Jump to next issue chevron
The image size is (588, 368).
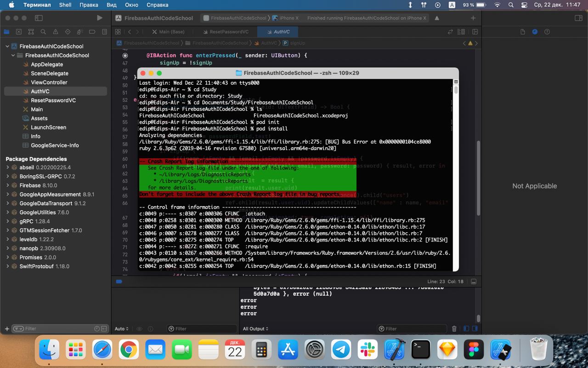(x=476, y=43)
